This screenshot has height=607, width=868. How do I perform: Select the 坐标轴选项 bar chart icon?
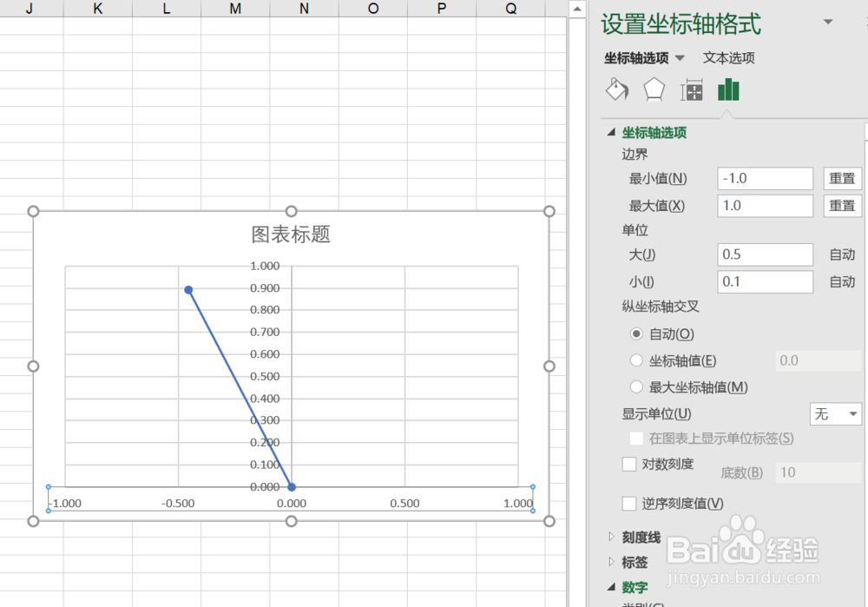pyautogui.click(x=728, y=89)
